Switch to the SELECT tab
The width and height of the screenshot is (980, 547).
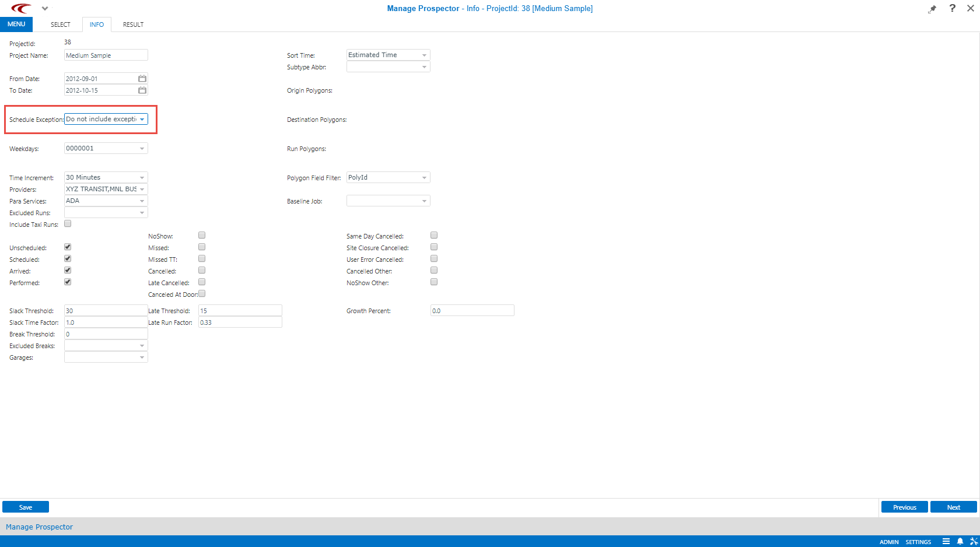[60, 24]
